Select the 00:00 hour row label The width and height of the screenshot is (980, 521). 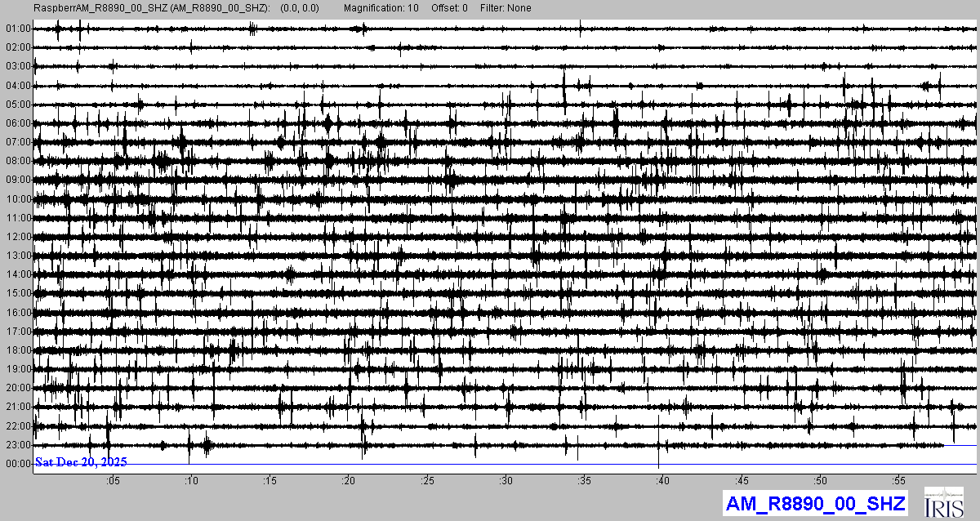(18, 464)
